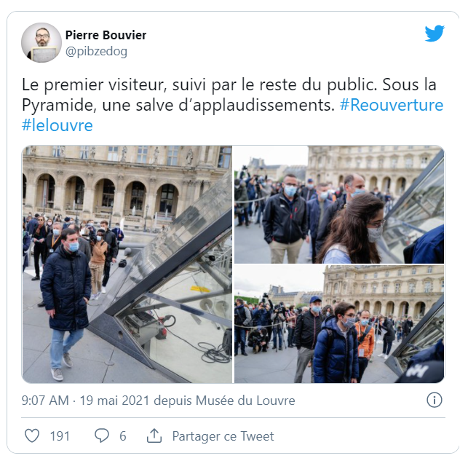The image size is (476, 461).
Task: Open the Pierre Bouvier display name link
Action: click(x=106, y=35)
